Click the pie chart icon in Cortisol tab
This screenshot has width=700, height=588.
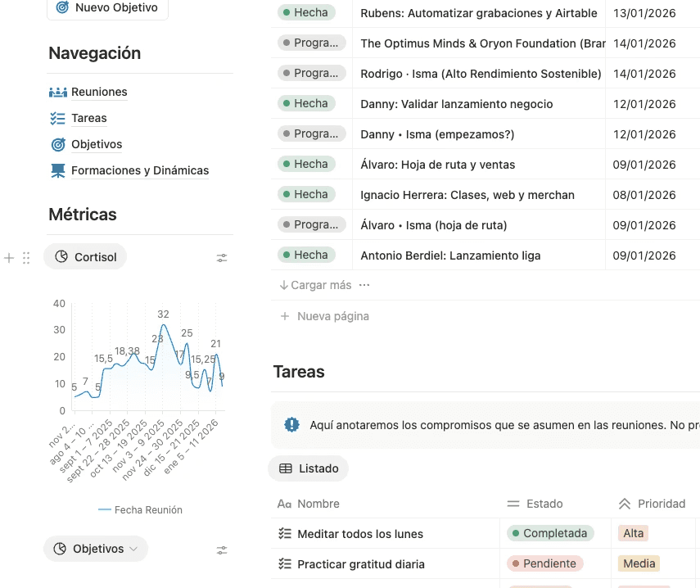(x=61, y=256)
